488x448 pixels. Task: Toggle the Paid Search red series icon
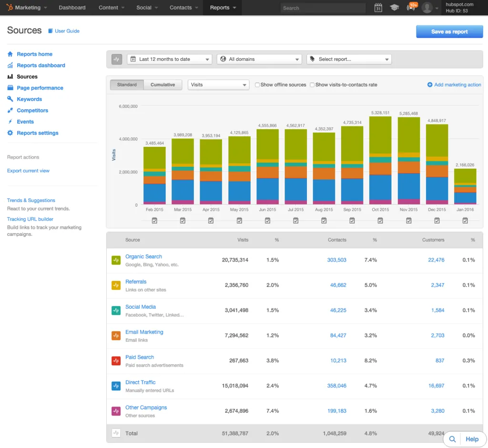click(x=116, y=361)
